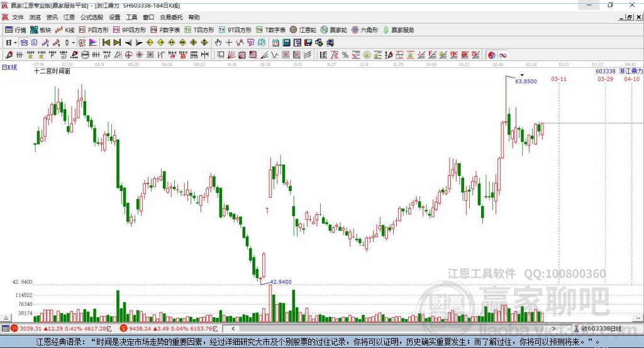This screenshot has width=644, height=348.
Task: Click the 03-11 date marker
Action: tap(558, 79)
